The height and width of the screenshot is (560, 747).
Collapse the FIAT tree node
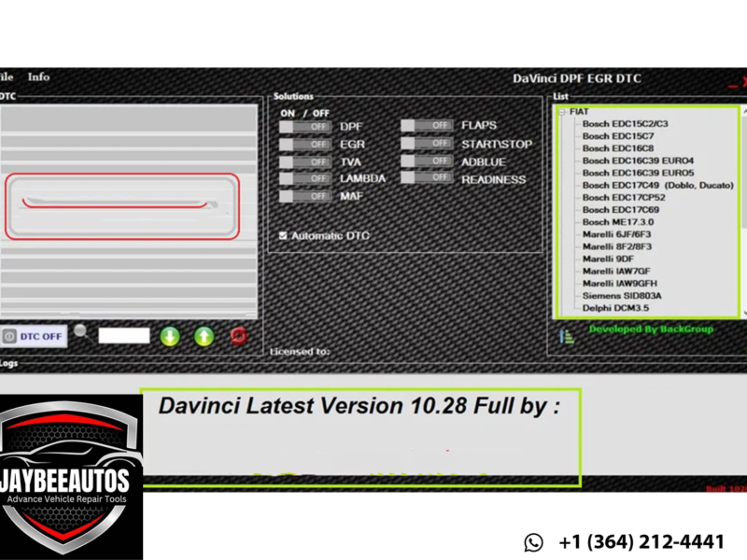563,112
